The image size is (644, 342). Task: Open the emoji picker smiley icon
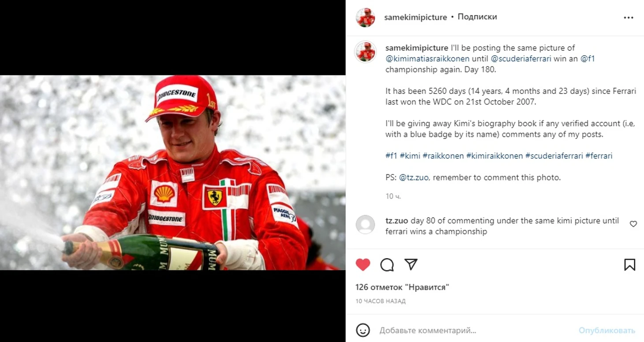pyautogui.click(x=363, y=330)
